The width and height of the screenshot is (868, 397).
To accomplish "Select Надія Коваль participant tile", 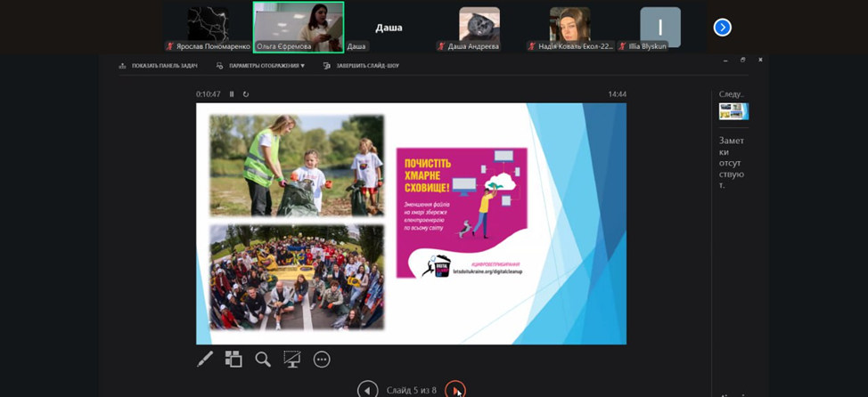I will point(569,27).
